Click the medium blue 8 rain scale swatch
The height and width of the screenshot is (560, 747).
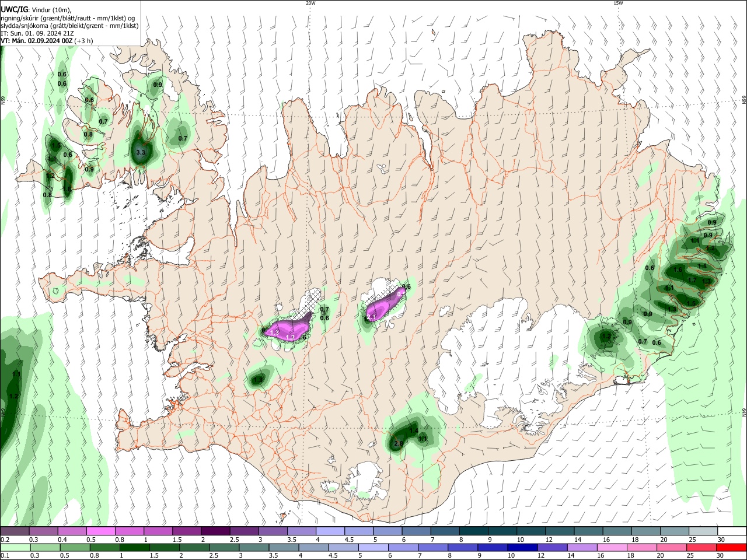coord(463,548)
